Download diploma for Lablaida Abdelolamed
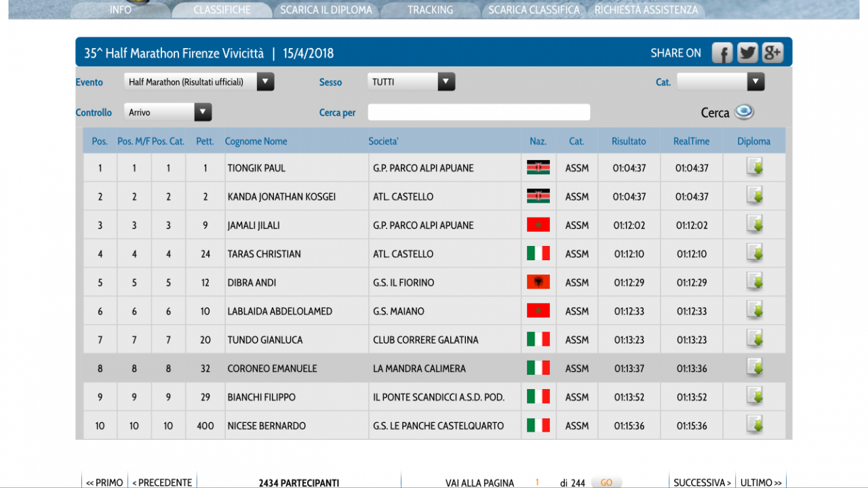 (754, 310)
